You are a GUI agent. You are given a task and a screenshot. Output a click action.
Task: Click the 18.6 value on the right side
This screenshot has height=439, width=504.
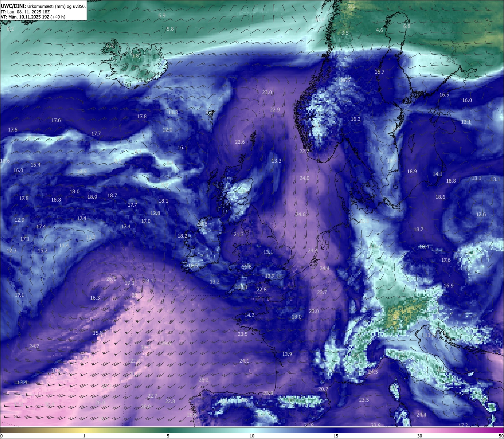click(x=440, y=197)
